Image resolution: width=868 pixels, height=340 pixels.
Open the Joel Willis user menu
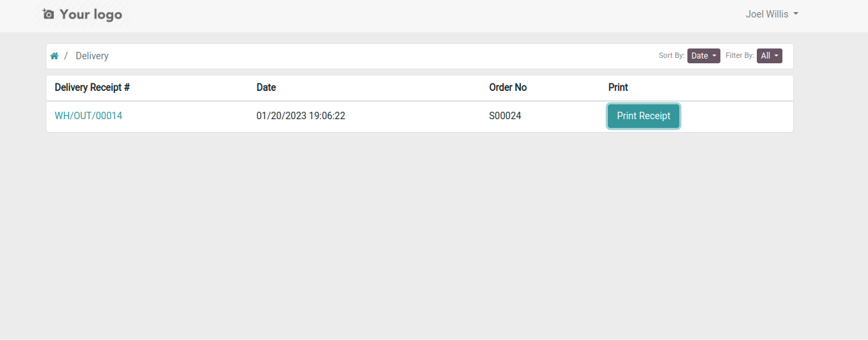pyautogui.click(x=772, y=14)
